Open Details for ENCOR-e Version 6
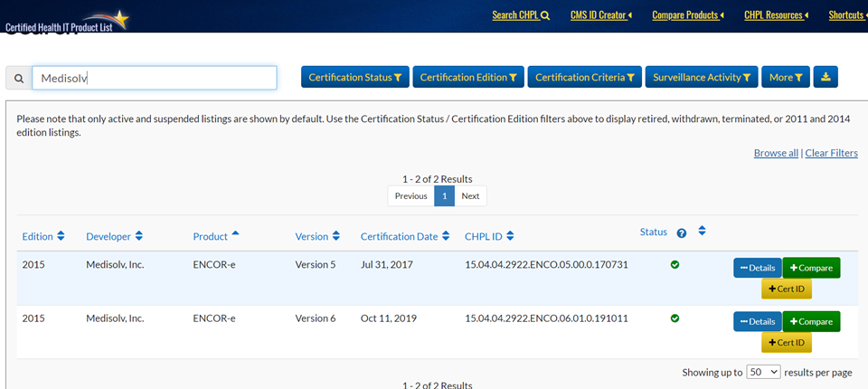The height and width of the screenshot is (389, 868). (758, 321)
